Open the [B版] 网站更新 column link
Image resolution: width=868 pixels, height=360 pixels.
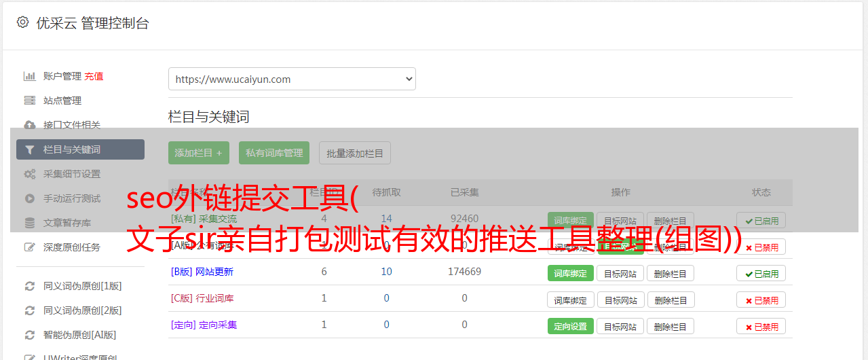[x=202, y=272]
